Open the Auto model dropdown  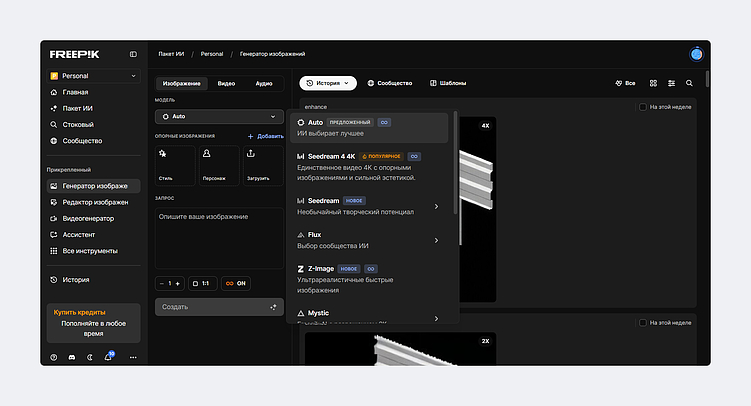[x=219, y=116]
